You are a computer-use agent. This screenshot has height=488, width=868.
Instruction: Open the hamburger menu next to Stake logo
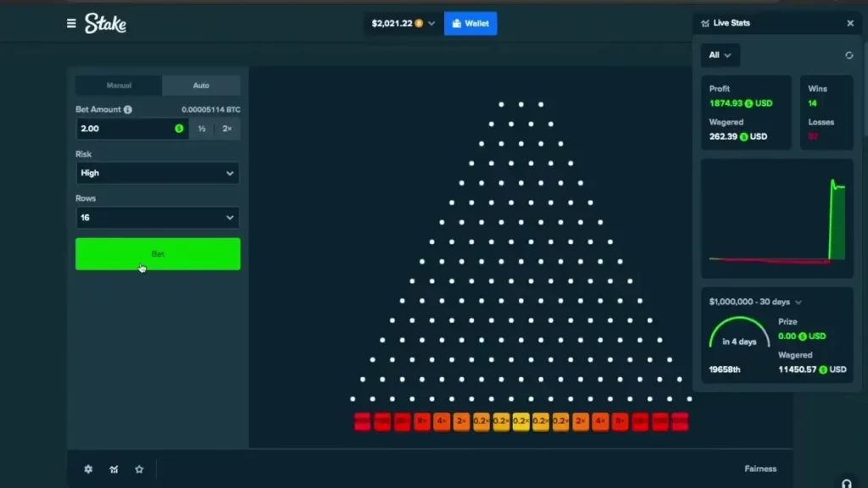tap(71, 23)
